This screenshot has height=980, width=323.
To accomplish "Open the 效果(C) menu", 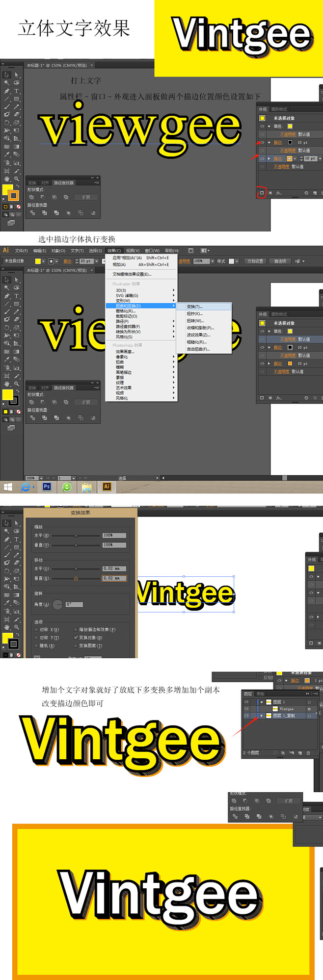I will click(114, 251).
